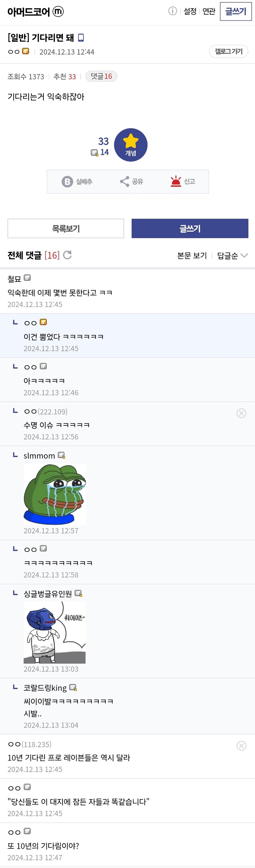Open 철묘's gallog icon next to their name
255x868 pixels.
[27, 278]
